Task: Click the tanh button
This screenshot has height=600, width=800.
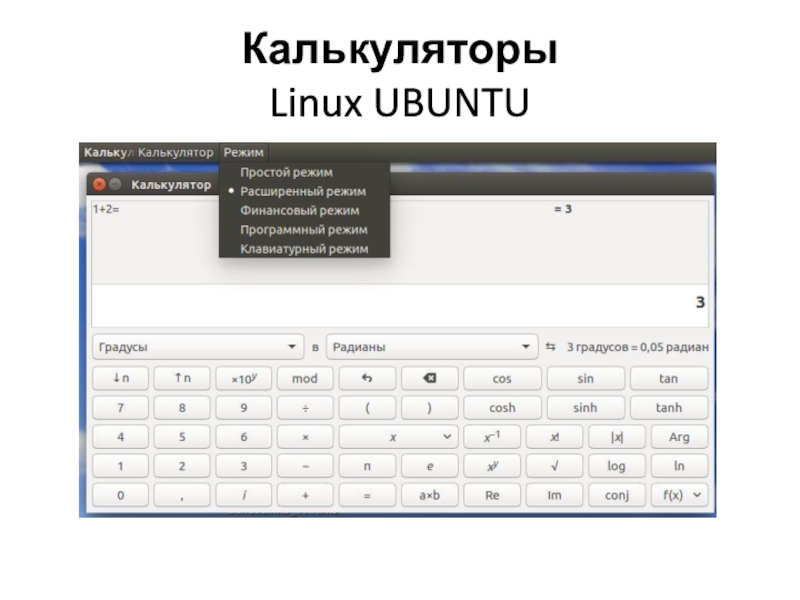Action: (x=669, y=408)
